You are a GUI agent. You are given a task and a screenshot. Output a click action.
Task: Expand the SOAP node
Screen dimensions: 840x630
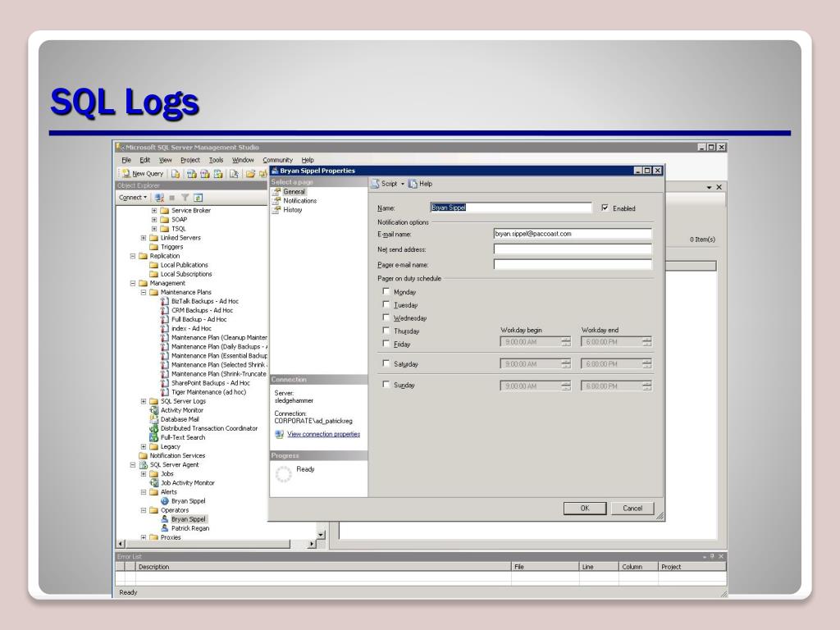[154, 220]
